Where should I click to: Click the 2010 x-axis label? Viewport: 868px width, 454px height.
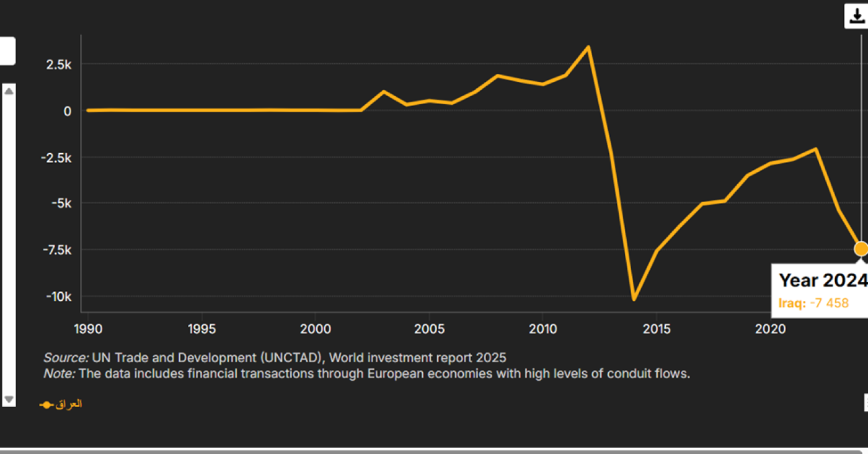coord(542,329)
